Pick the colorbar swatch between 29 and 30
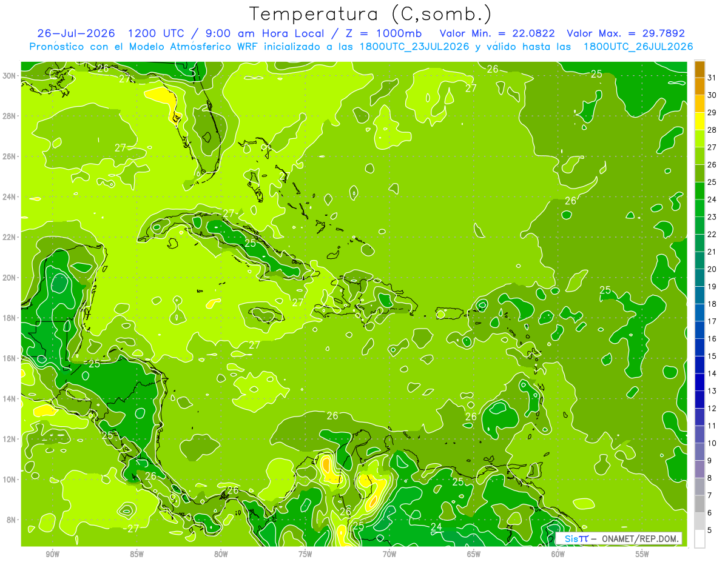This screenshot has height=562, width=728. tap(699, 104)
